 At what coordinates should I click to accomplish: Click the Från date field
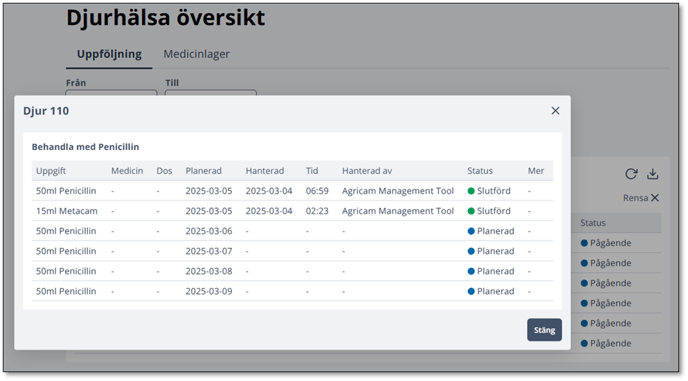(x=111, y=93)
